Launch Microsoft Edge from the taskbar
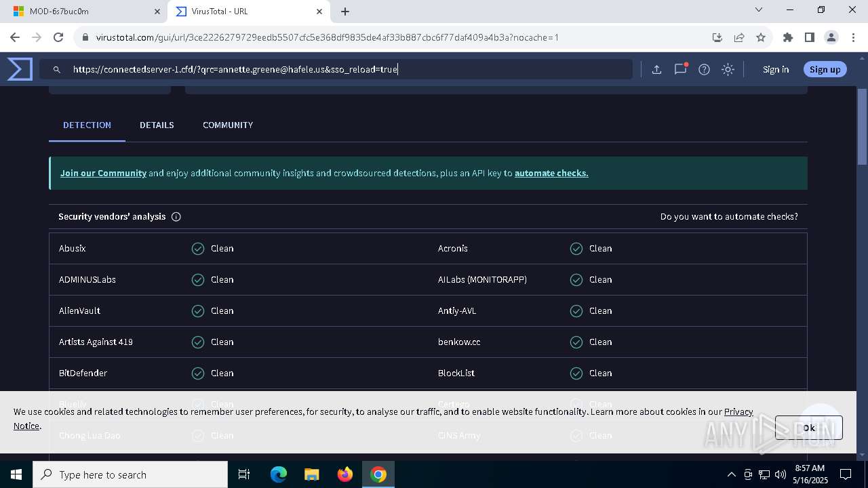 (x=278, y=474)
